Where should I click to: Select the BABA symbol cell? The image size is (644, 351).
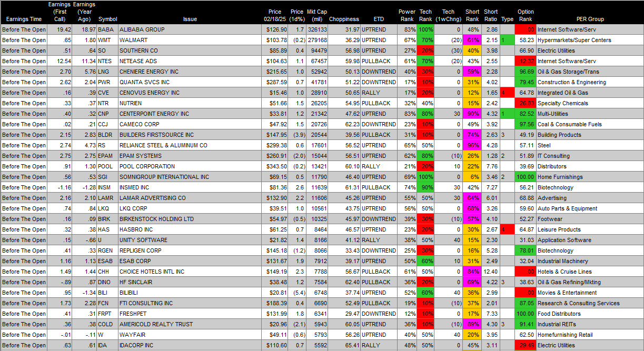107,29
